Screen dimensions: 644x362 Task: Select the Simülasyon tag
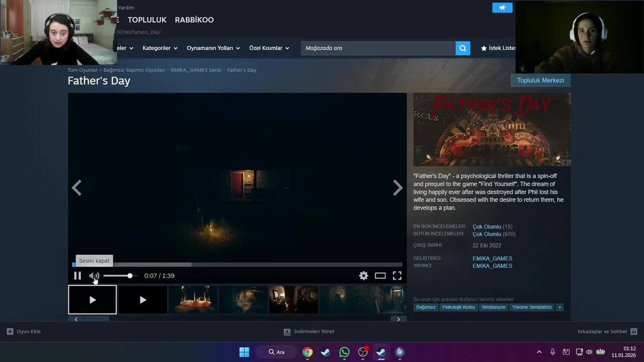pyautogui.click(x=493, y=307)
